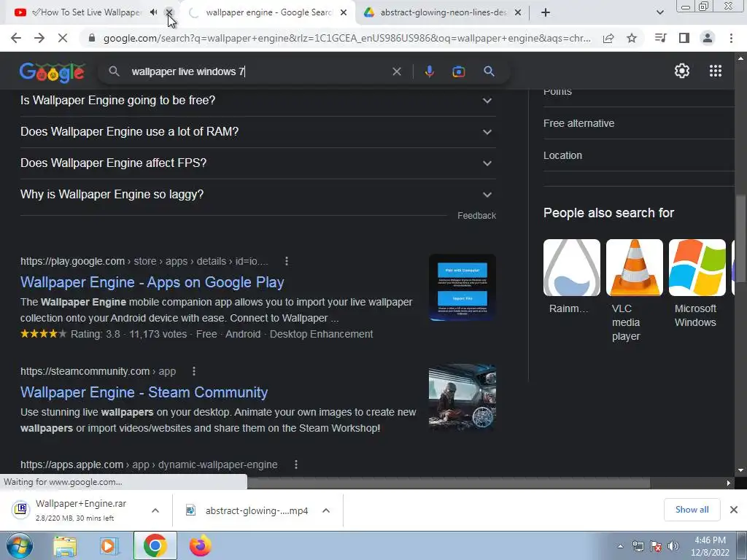Click Show all downloads button

(692, 510)
